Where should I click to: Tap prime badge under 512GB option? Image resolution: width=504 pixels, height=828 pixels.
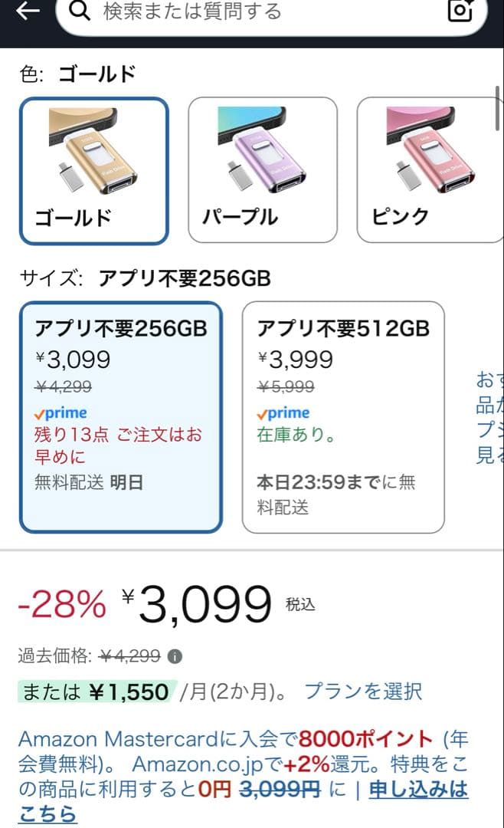283,413
